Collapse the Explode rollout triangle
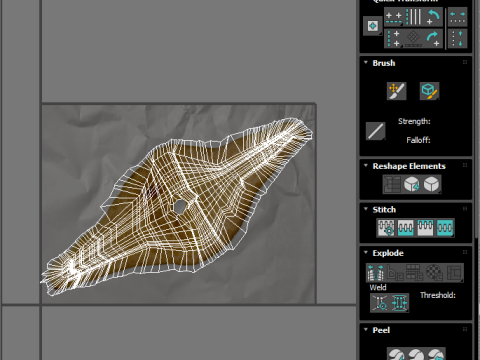This screenshot has width=480, height=360. 366,252
